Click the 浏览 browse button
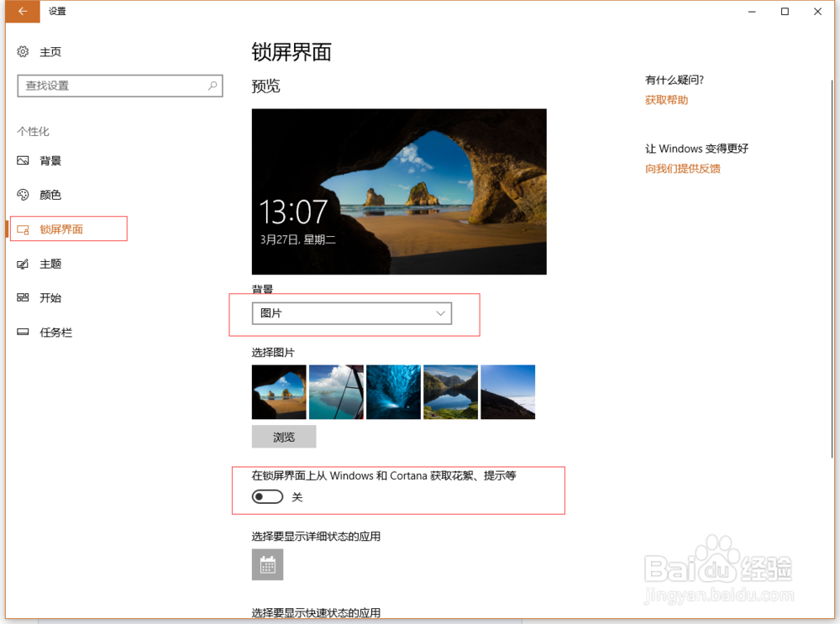The height and width of the screenshot is (624, 840). [284, 437]
